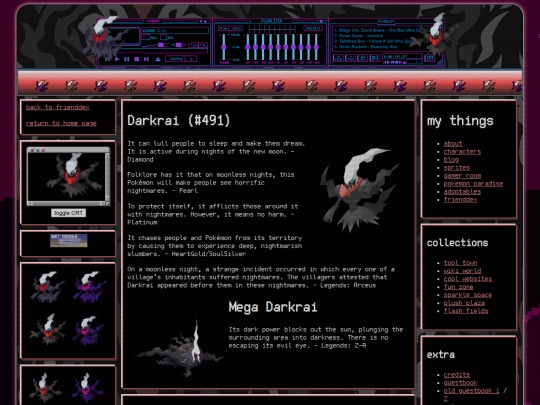Click the 'collections' heading
This screenshot has height=405, width=540.
[457, 243]
